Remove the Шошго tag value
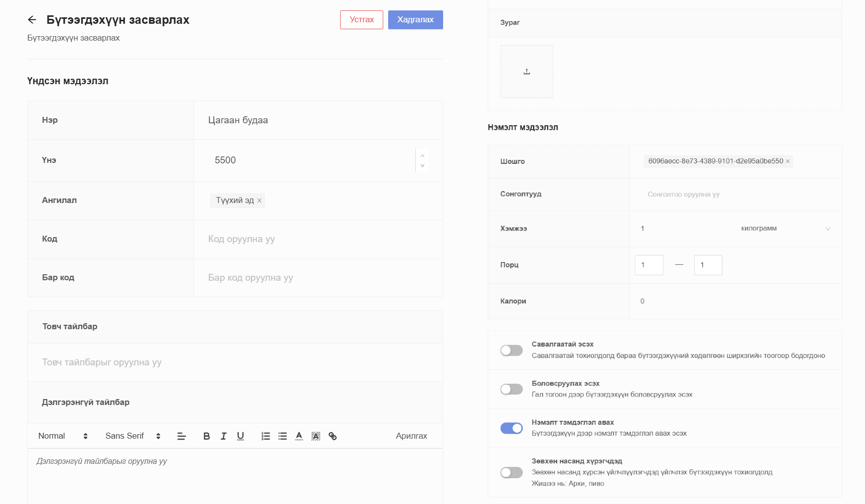This screenshot has height=504, width=865. click(788, 161)
